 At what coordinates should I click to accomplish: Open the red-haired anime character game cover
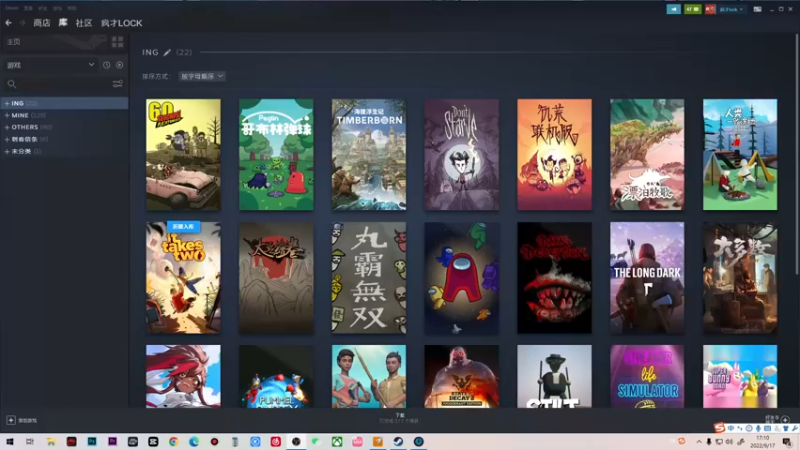click(183, 377)
